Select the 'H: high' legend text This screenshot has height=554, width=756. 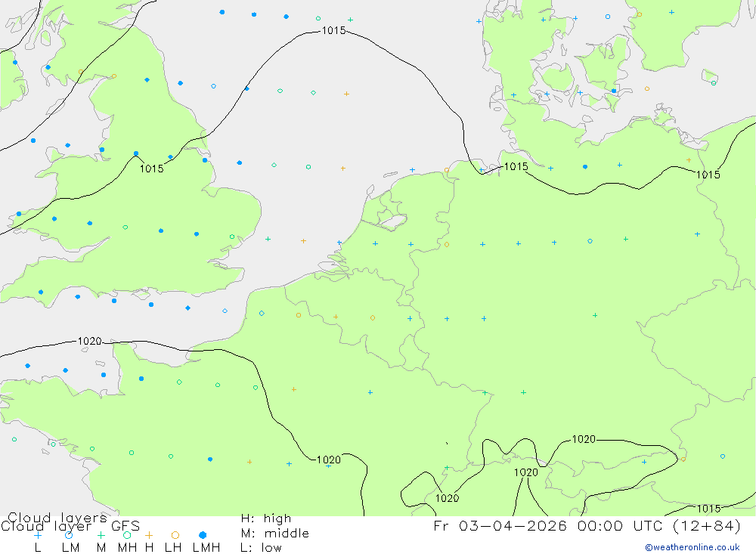(x=266, y=518)
